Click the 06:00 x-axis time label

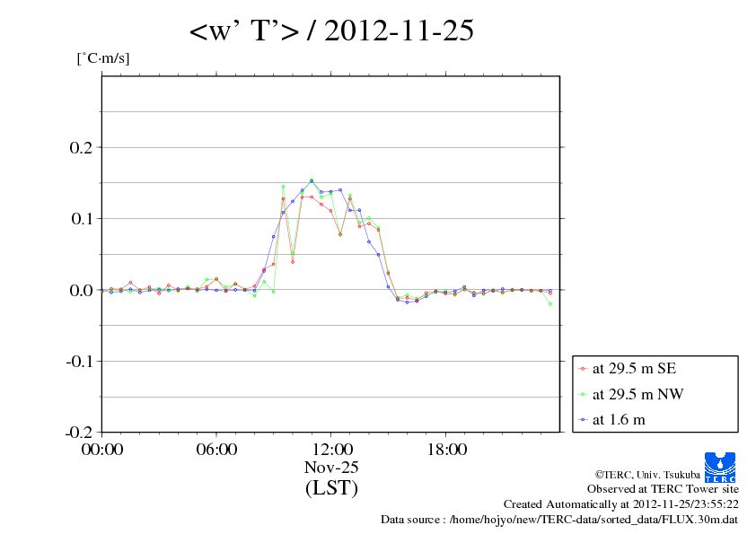pos(216,450)
